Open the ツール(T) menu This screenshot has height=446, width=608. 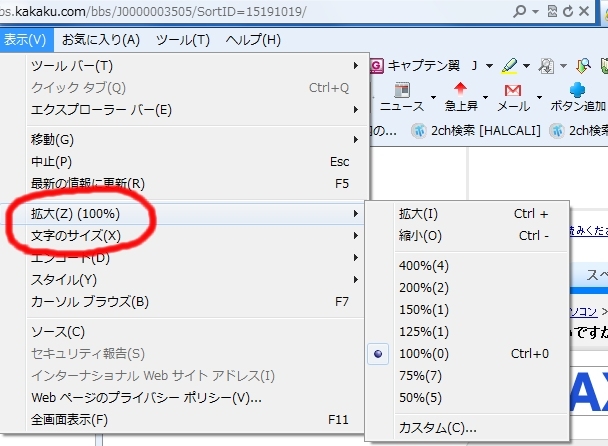coord(183,40)
